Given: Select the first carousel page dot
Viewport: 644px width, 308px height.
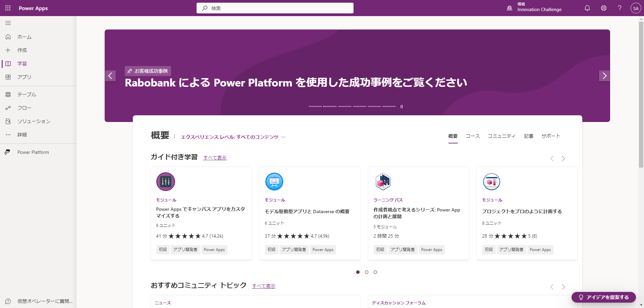Looking at the screenshot, I should click(358, 272).
